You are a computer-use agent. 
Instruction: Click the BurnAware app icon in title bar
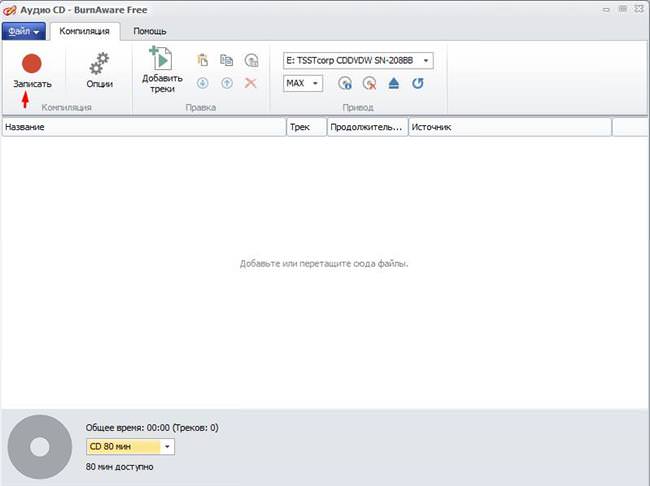click(10, 10)
